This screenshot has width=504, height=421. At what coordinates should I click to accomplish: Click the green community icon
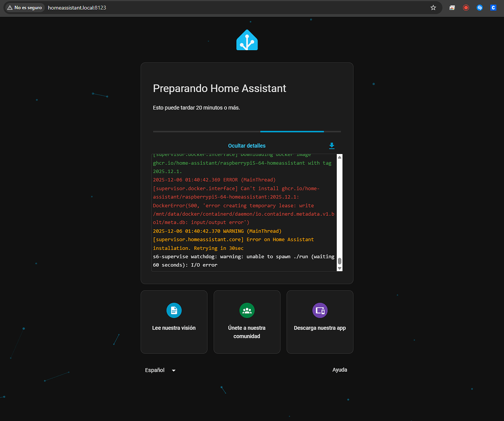[247, 310]
